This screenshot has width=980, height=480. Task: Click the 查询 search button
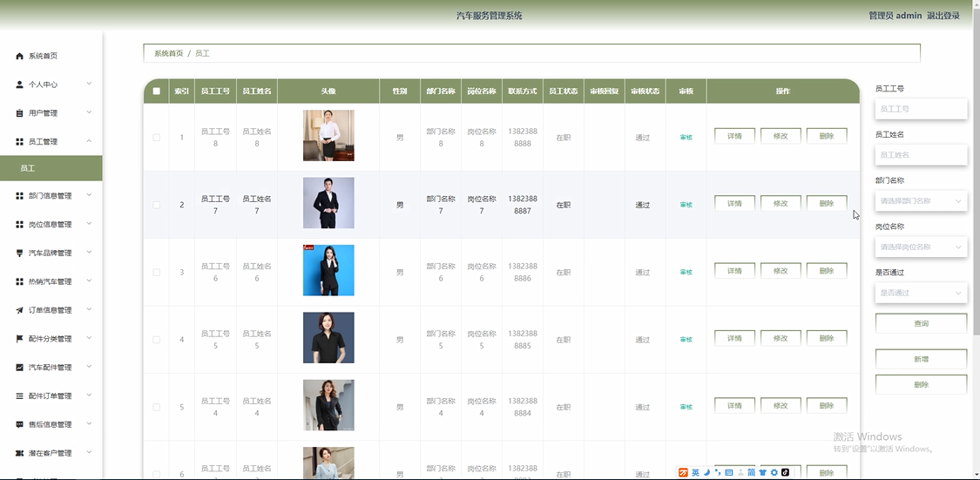pyautogui.click(x=921, y=323)
